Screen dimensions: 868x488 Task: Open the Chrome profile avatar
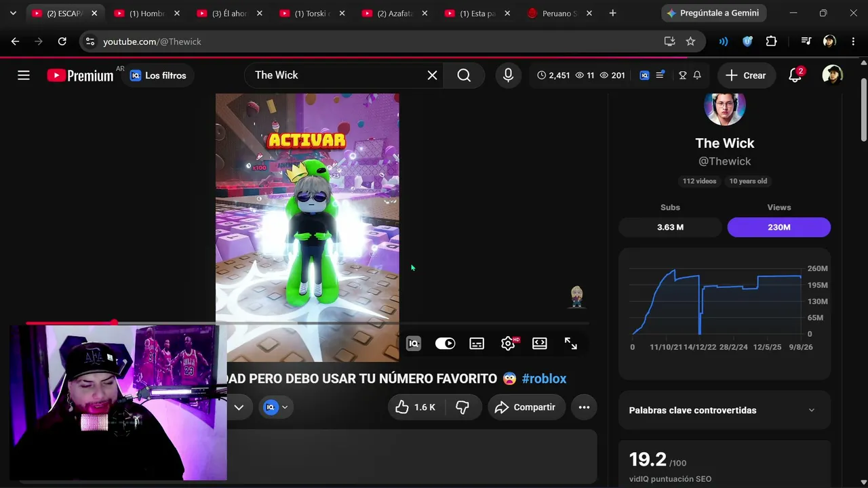829,41
